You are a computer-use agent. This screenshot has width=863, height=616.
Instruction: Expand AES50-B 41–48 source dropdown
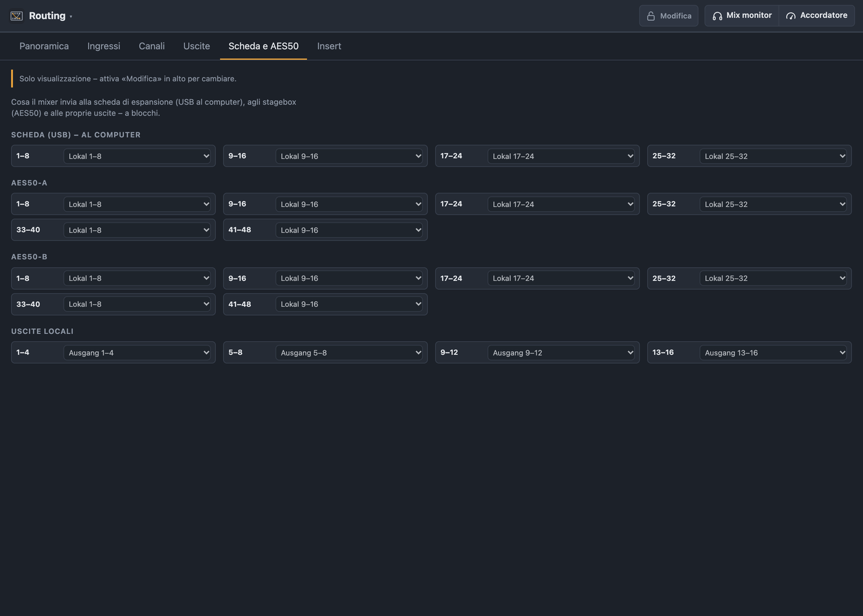tap(350, 304)
